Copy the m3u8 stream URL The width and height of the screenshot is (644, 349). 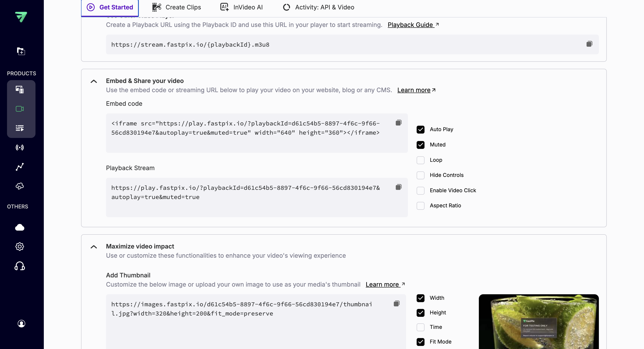(x=589, y=44)
